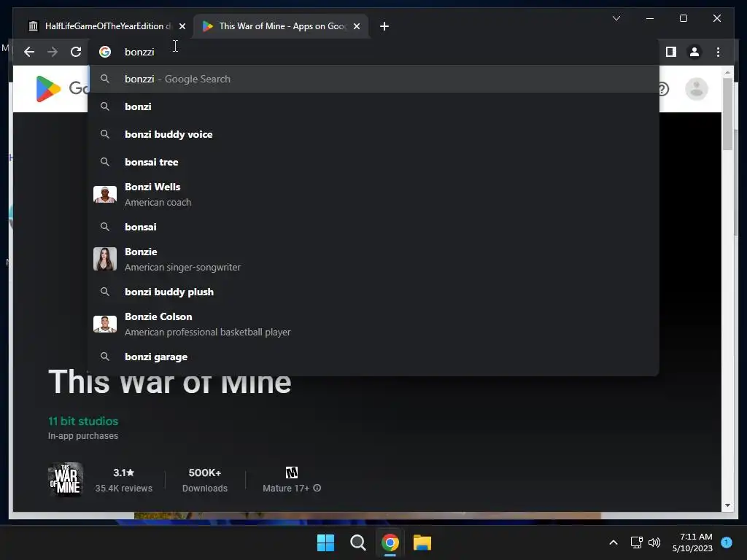Open the Mature 17+ info icon
This screenshot has height=560, width=747.
pos(317,488)
